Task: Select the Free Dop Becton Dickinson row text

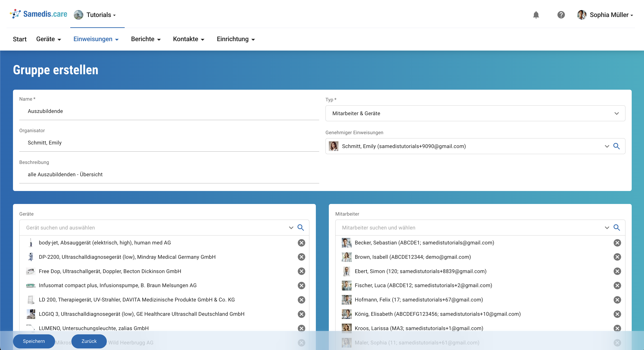Action: 110,271
